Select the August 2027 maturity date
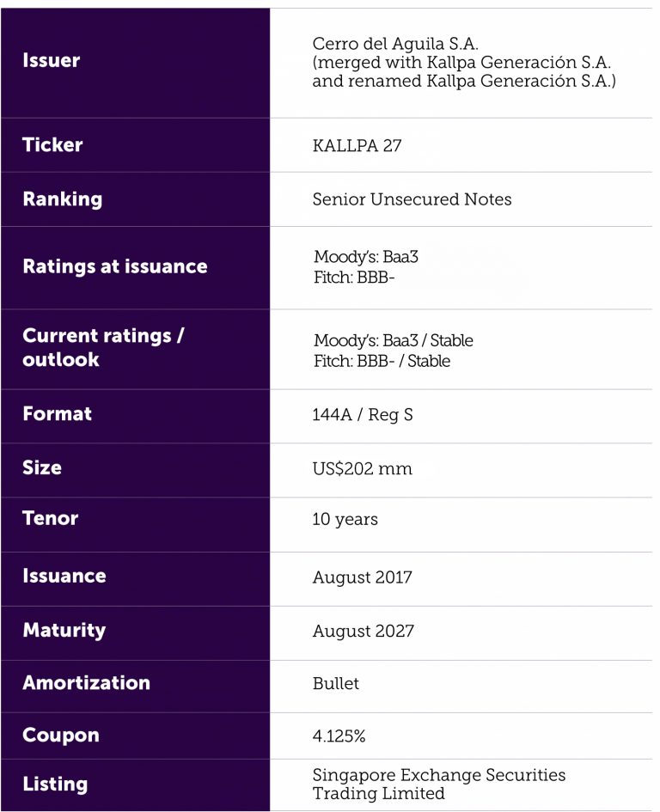Viewport: 660px width, 812px height. pos(363,631)
